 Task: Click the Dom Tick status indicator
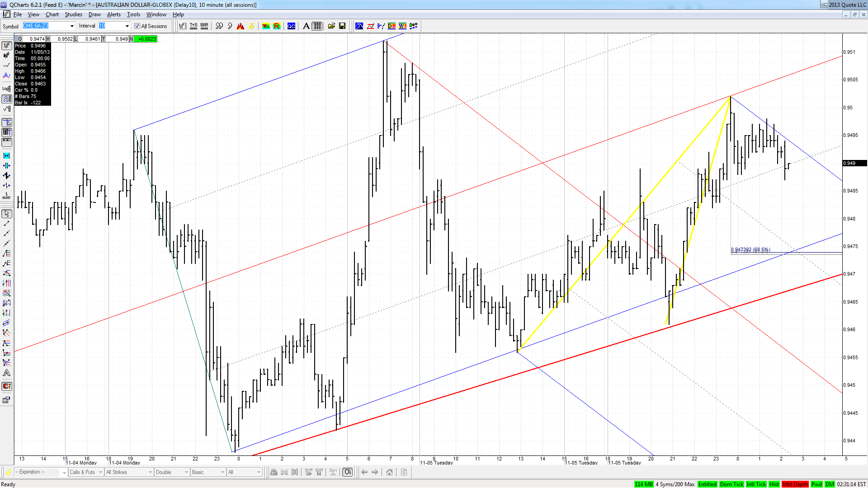tap(731, 484)
